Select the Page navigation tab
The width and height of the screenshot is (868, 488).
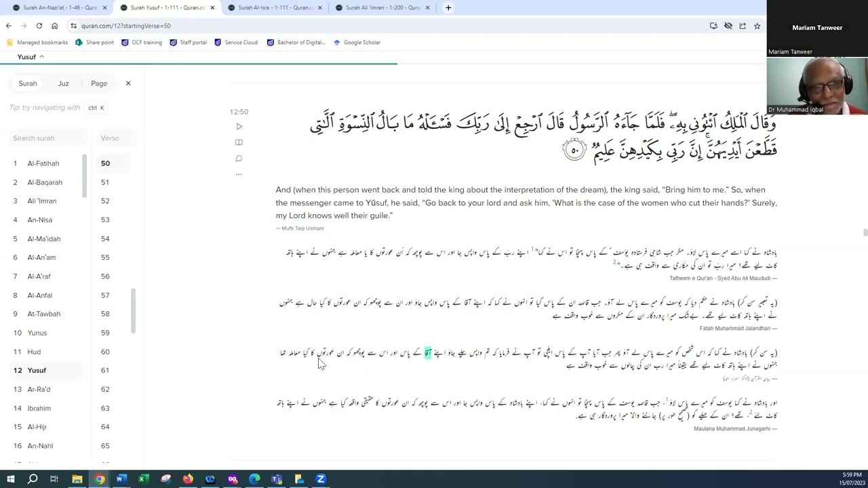(99, 83)
